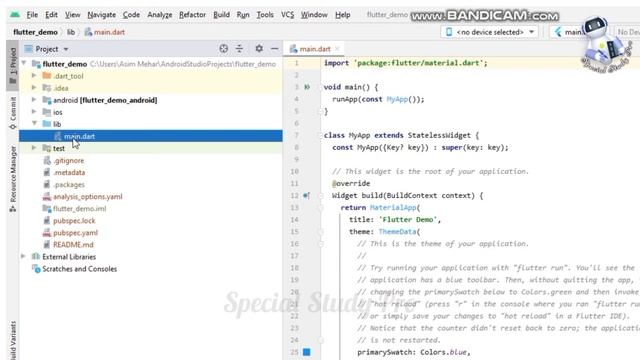Open the View menu
Viewport: 640px width, 360px height.
[73, 15]
